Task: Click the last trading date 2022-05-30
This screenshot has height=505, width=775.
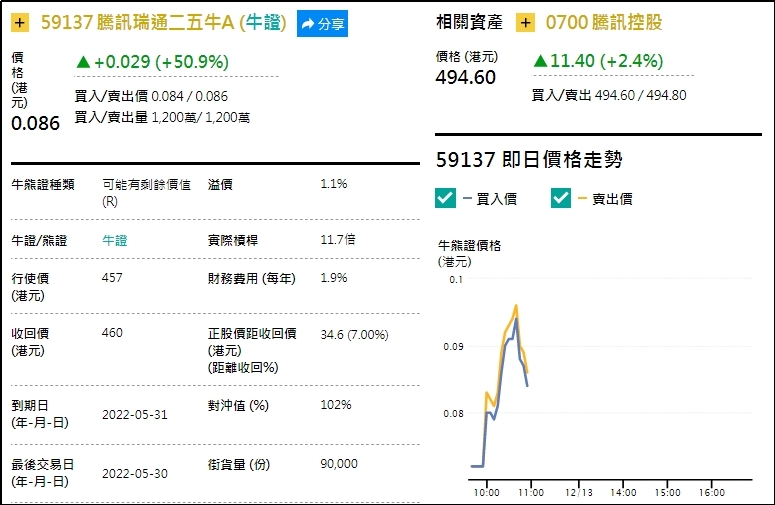Action: pyautogui.click(x=134, y=474)
